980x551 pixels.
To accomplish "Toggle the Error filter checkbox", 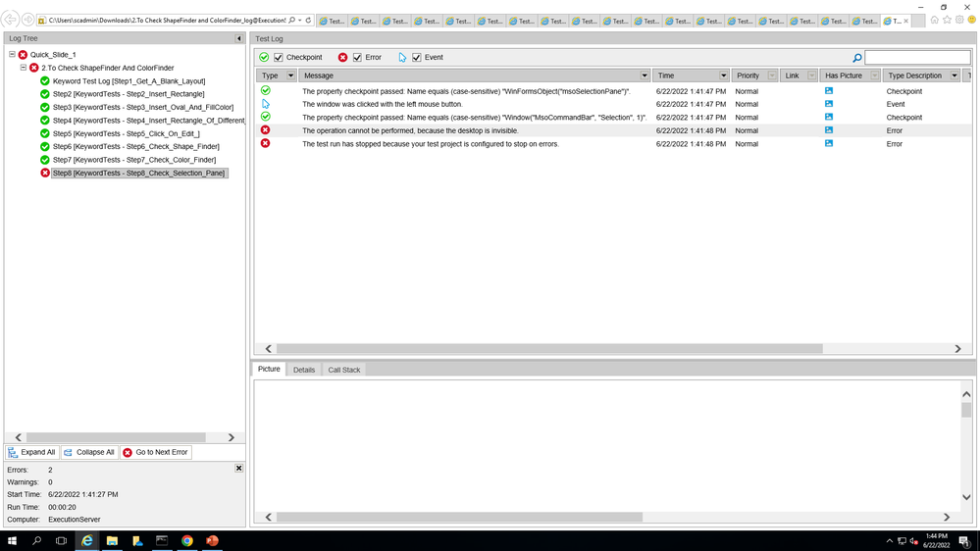I will point(357,58).
